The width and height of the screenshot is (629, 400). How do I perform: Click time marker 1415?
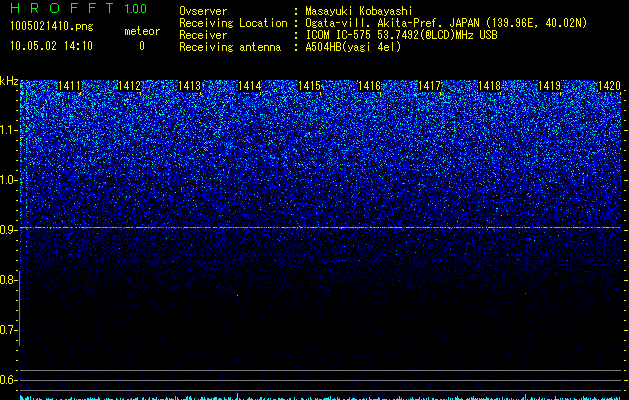click(309, 86)
